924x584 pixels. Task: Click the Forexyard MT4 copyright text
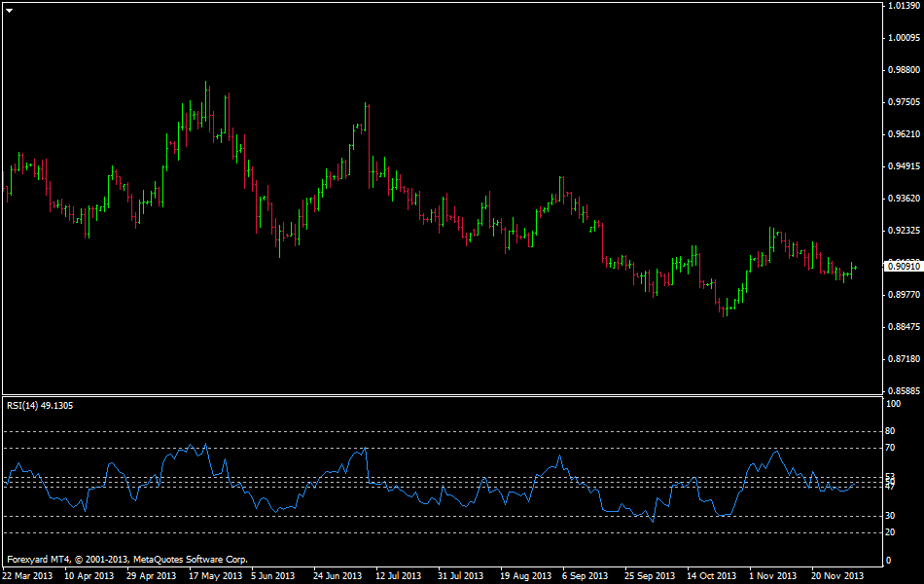pyautogui.click(x=126, y=560)
